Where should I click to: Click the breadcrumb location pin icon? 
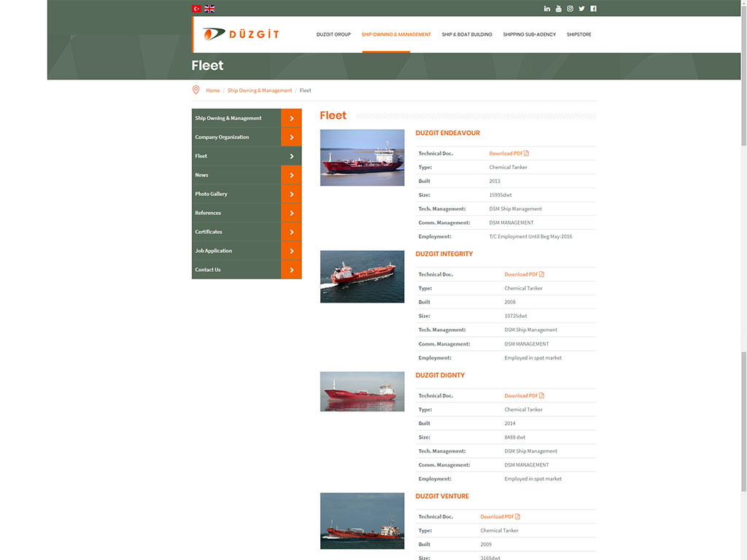click(x=196, y=90)
